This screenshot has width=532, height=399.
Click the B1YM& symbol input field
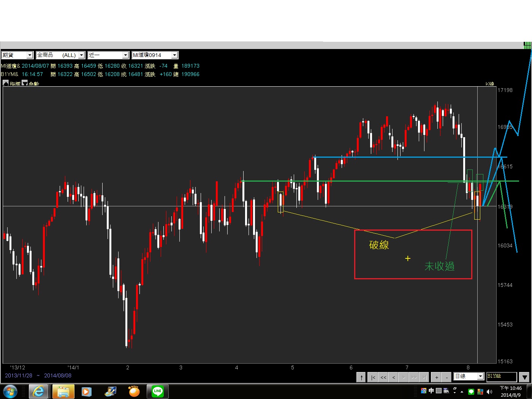pos(502,377)
